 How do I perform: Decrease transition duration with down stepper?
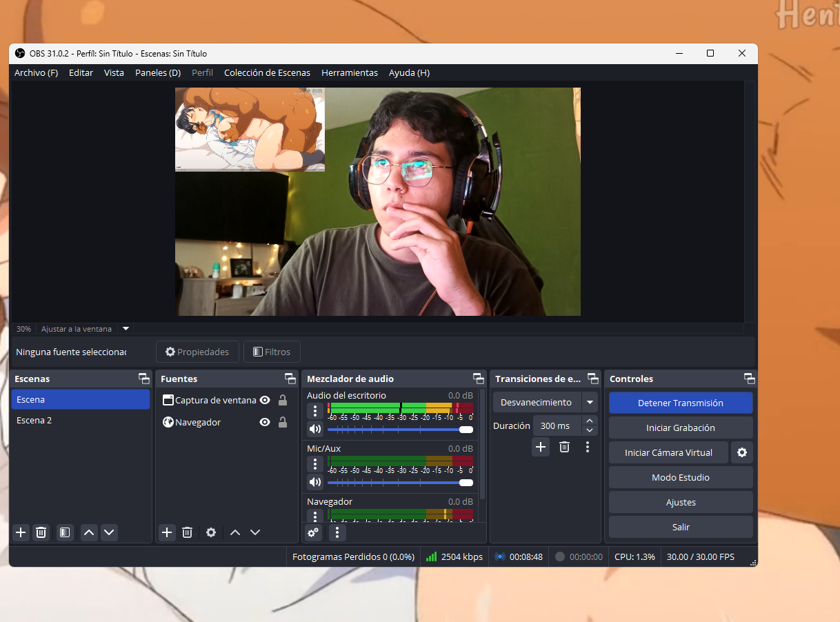point(590,431)
